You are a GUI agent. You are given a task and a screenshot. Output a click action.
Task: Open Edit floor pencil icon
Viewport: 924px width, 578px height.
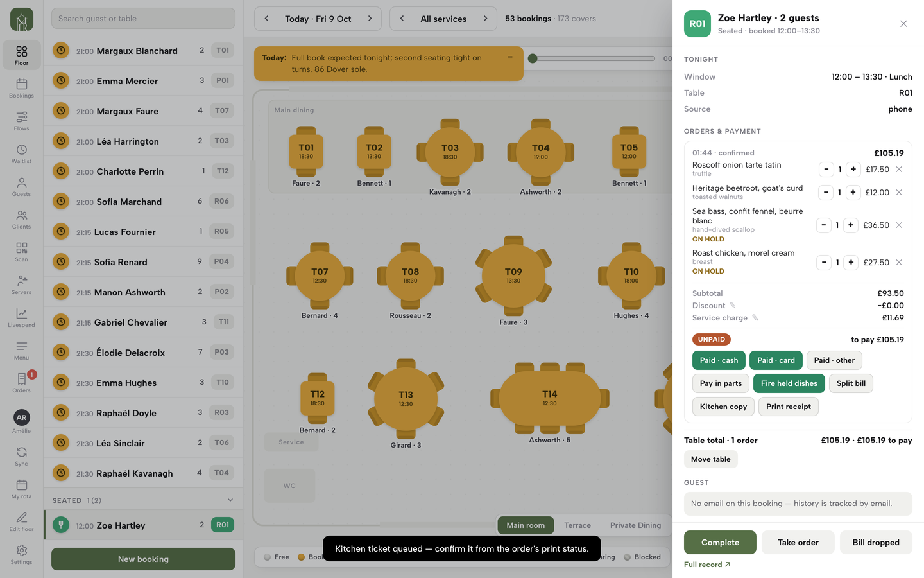21,521
